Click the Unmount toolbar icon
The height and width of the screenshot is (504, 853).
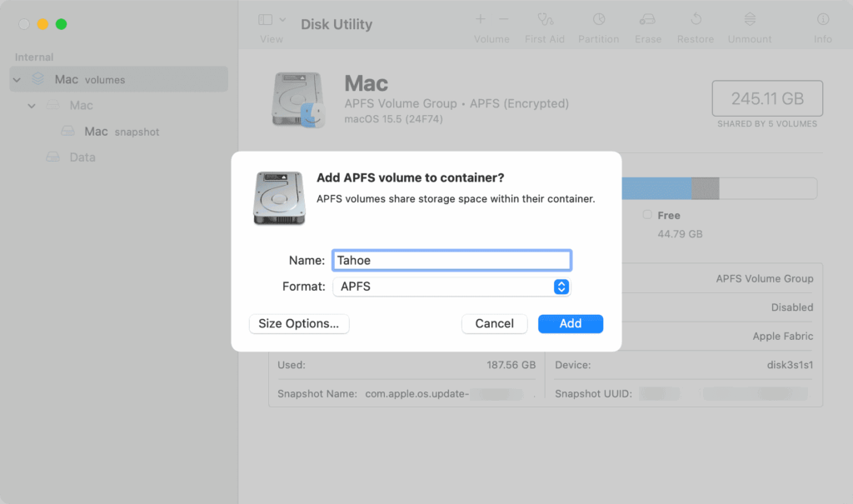750,19
